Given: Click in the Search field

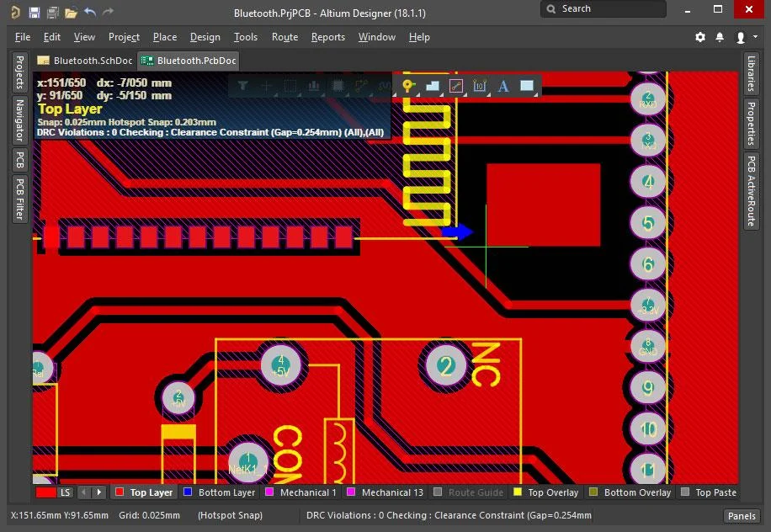Looking at the screenshot, I should 604,9.
